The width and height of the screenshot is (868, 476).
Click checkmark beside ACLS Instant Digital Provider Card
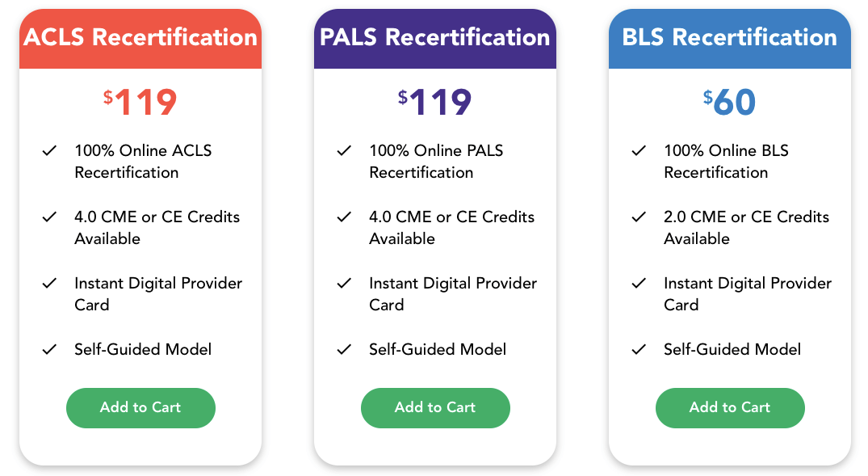[49, 283]
